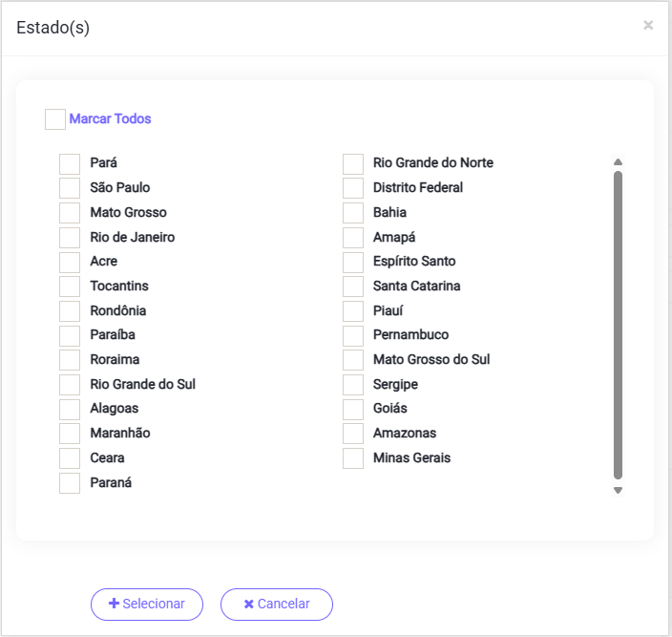
Task: Close the Estado(s) dialog with X
Action: (x=648, y=26)
